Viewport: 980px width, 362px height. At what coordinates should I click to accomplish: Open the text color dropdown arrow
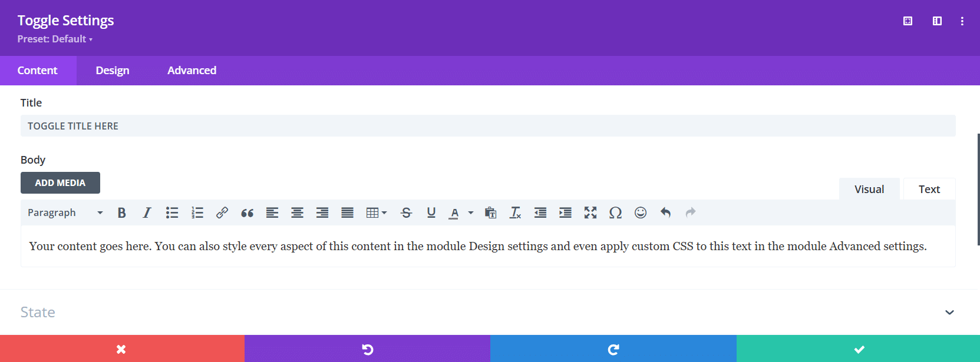tap(471, 213)
